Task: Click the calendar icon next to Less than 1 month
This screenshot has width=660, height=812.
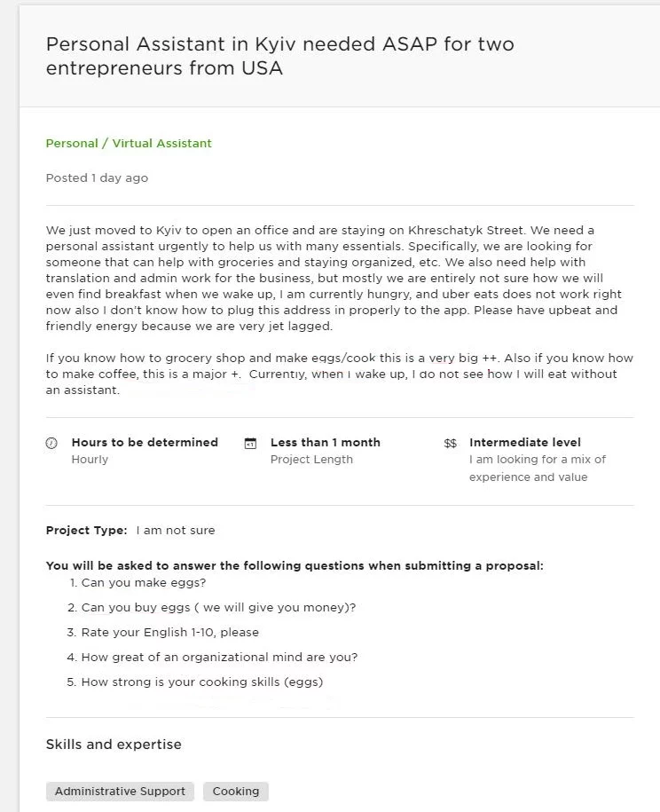Action: 250,443
